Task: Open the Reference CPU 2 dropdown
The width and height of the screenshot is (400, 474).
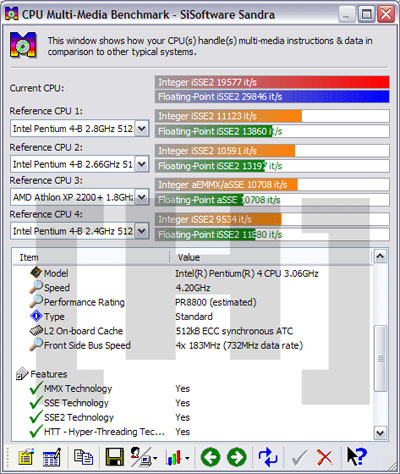Action: click(142, 164)
